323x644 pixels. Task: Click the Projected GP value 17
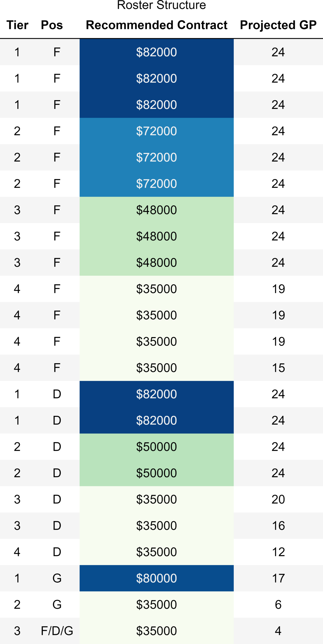[278, 578]
